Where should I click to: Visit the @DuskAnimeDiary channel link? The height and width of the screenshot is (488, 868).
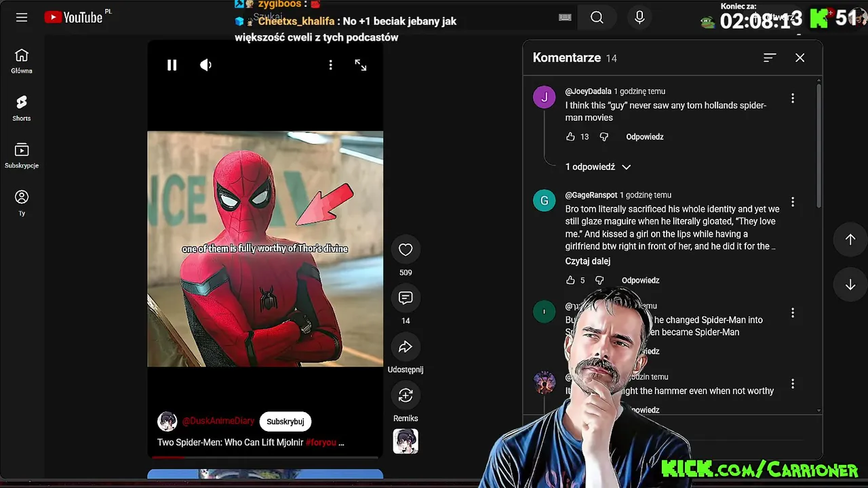(x=218, y=422)
